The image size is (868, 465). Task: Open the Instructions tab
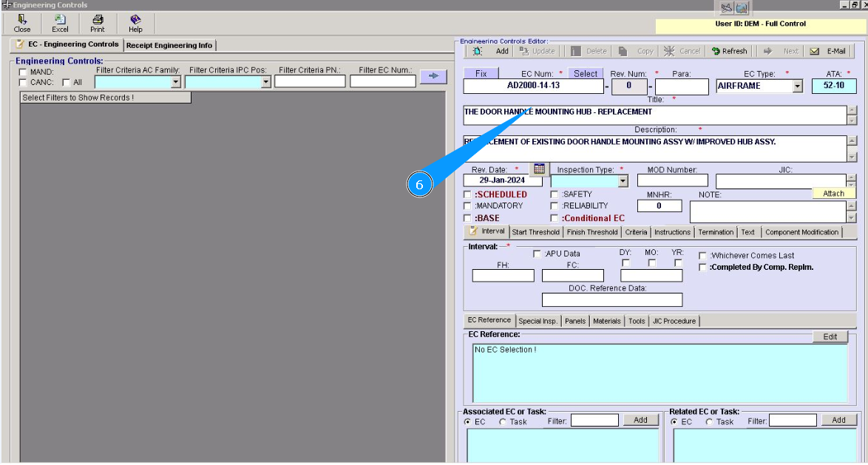pyautogui.click(x=672, y=232)
